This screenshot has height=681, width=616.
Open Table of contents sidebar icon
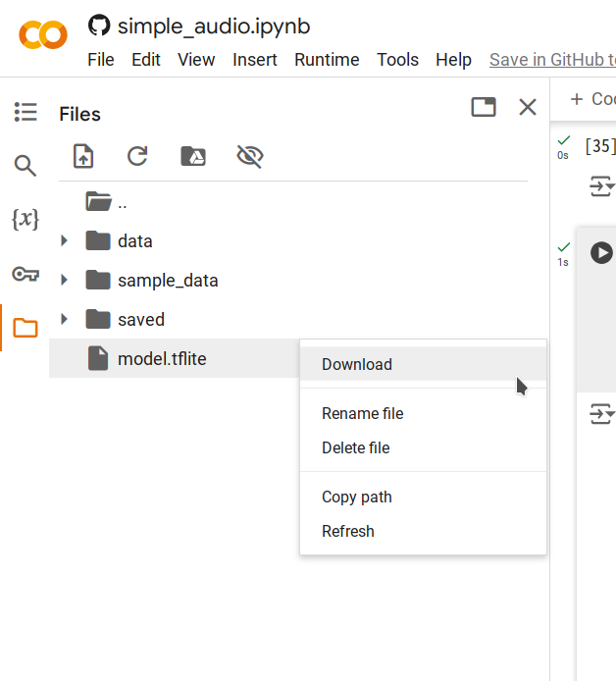click(26, 112)
